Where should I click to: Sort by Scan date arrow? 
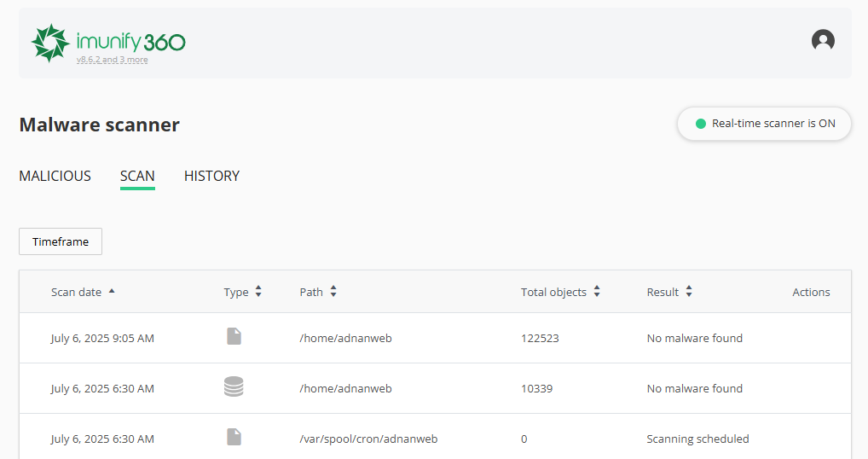(112, 292)
